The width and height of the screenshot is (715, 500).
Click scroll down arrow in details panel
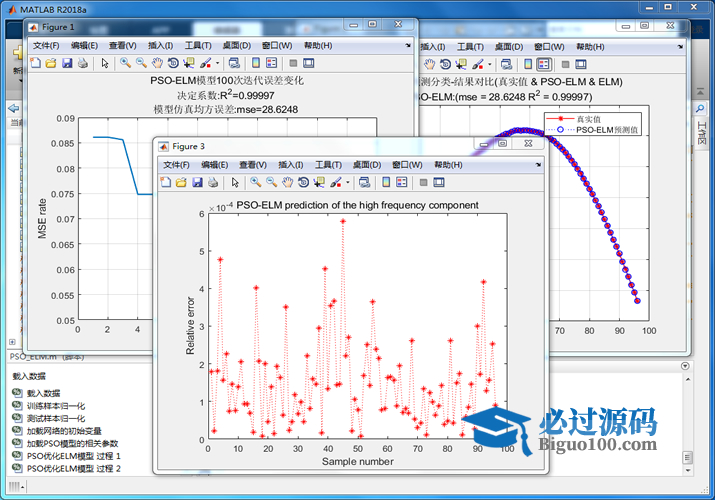pyautogui.click(x=688, y=470)
